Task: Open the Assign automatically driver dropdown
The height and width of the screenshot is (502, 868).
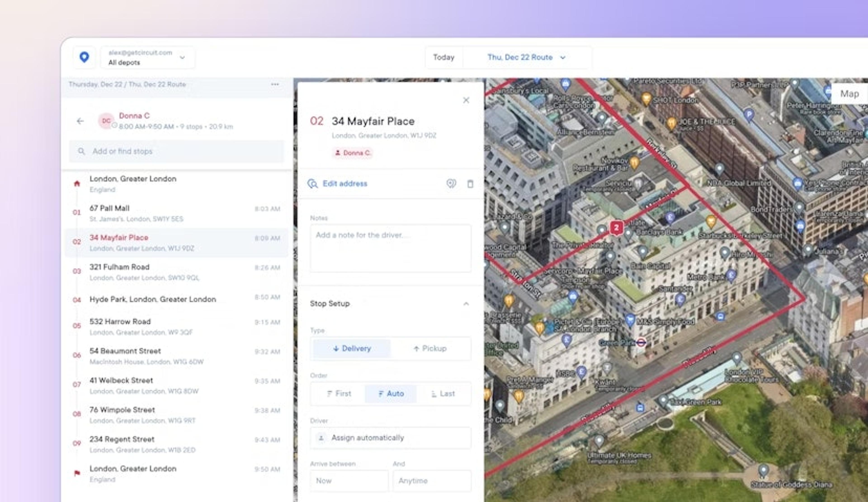Action: point(390,438)
